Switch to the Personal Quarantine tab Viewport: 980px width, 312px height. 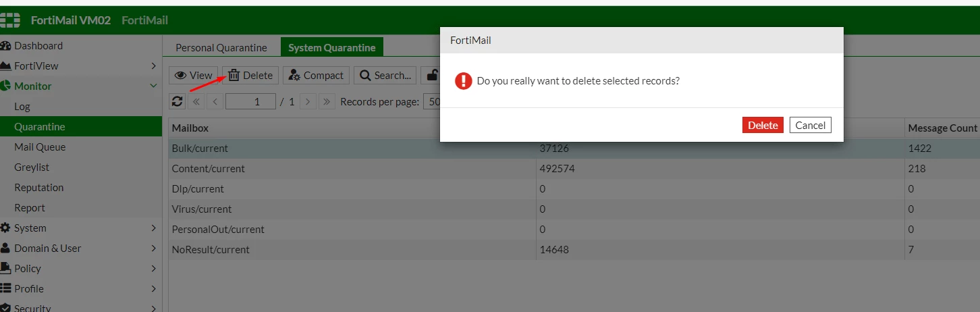(x=221, y=47)
